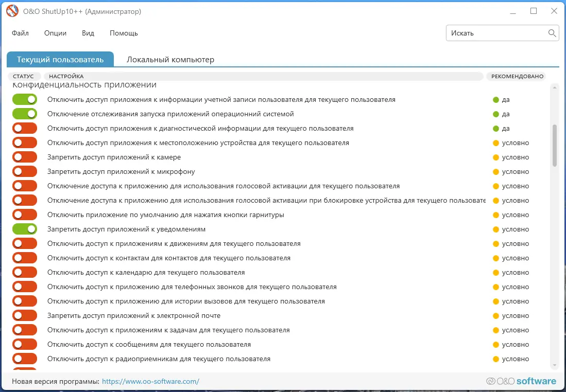The image size is (566, 392).
Task: Click the vertical scrollbar thumb
Action: pyautogui.click(x=555, y=145)
